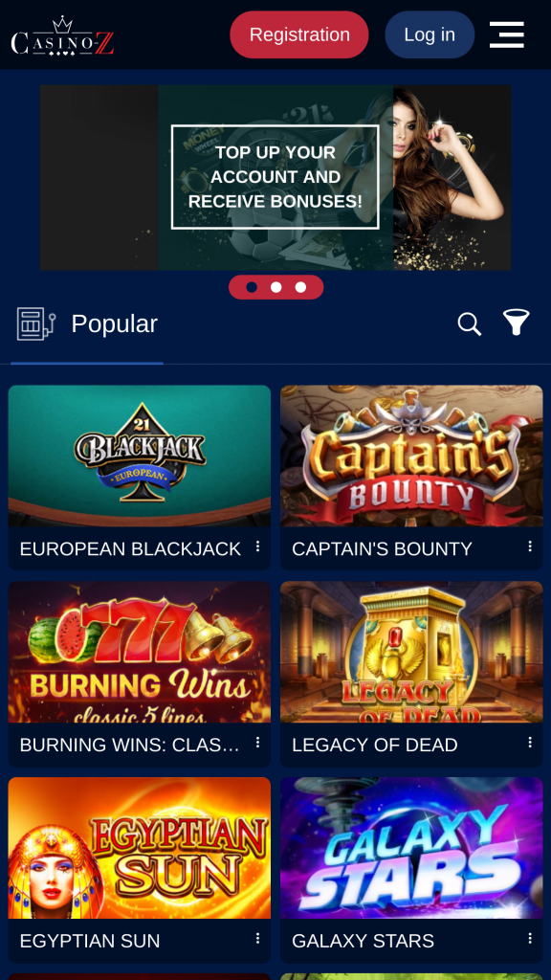This screenshot has height=980, width=551.
Task: Expand options for Burning Wins game
Action: click(257, 743)
